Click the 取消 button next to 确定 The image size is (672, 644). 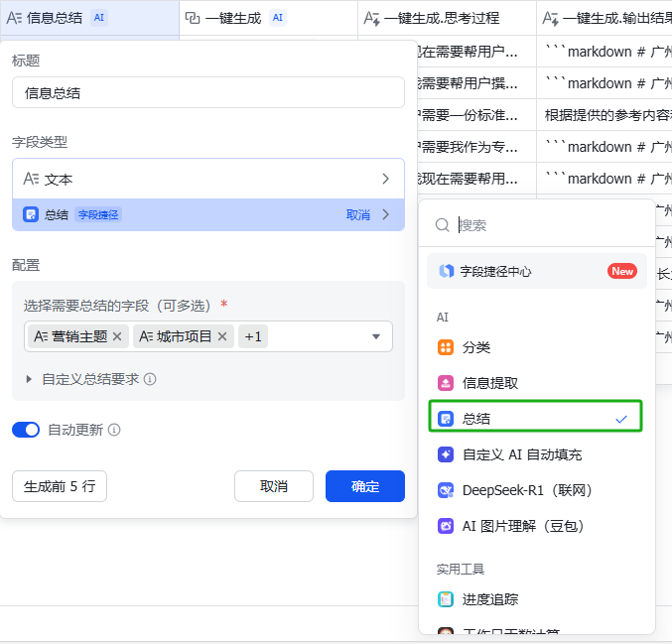click(x=274, y=486)
